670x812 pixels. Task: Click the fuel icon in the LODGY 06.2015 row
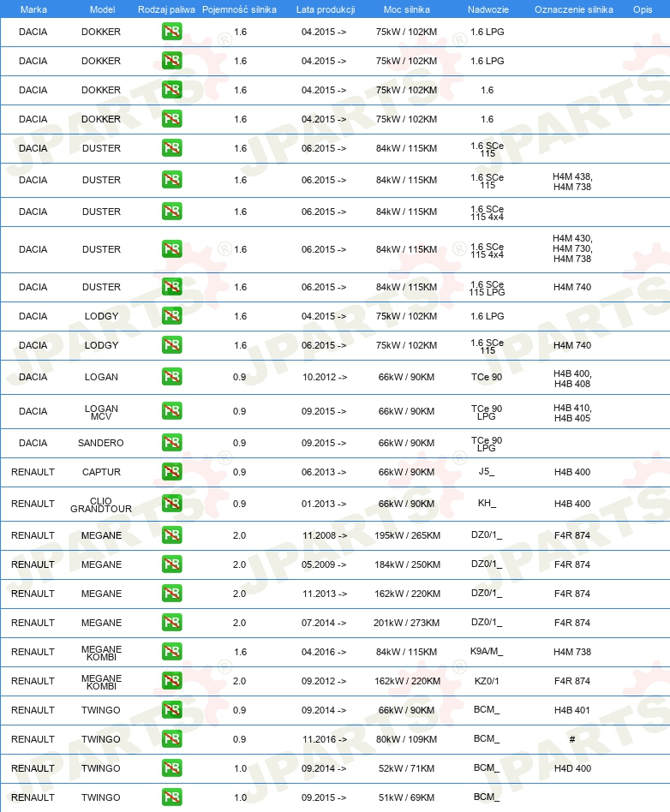tap(171, 344)
